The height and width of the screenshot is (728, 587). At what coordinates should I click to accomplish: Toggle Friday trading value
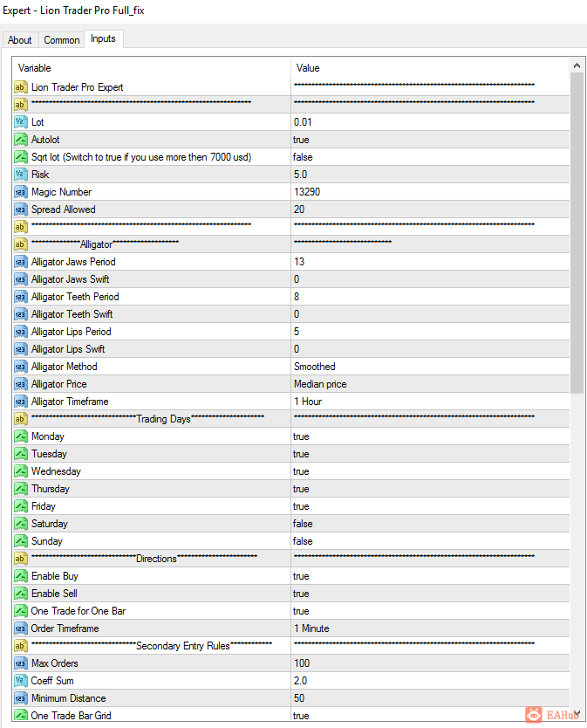pos(430,506)
